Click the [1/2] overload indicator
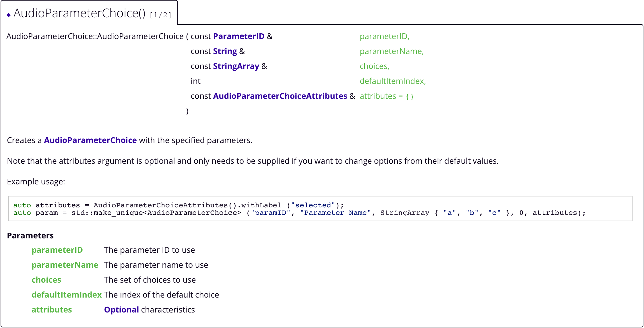 160,15
